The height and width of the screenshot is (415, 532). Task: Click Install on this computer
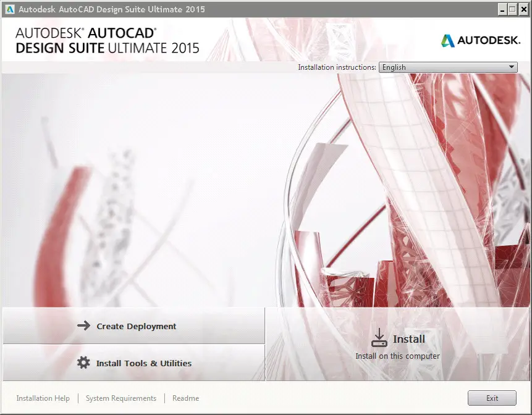point(398,344)
